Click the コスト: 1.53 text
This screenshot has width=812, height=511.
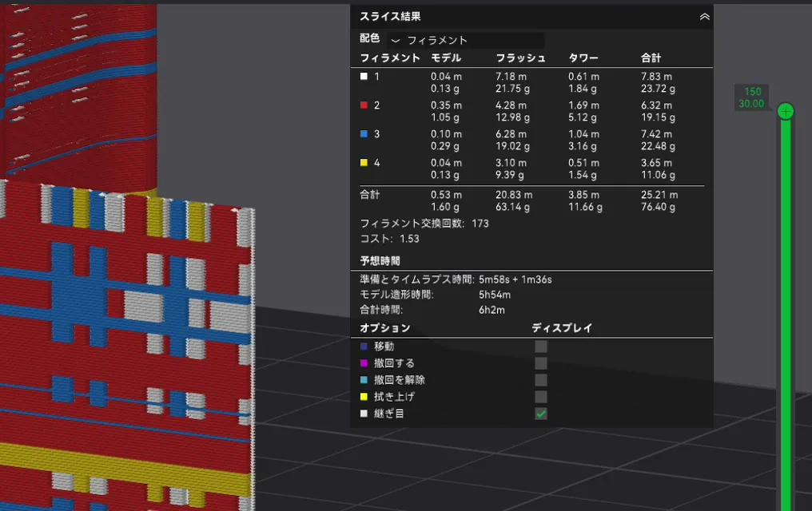coord(389,239)
